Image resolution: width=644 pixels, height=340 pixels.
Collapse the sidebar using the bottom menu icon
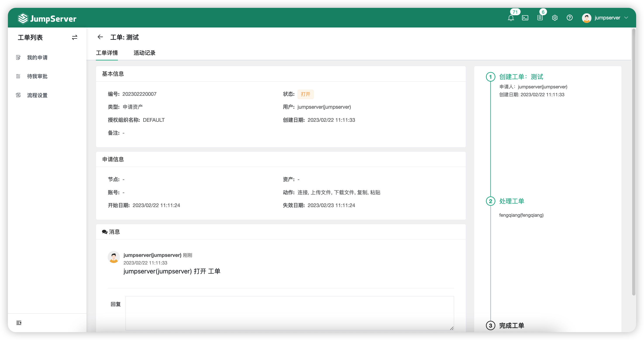(x=19, y=323)
